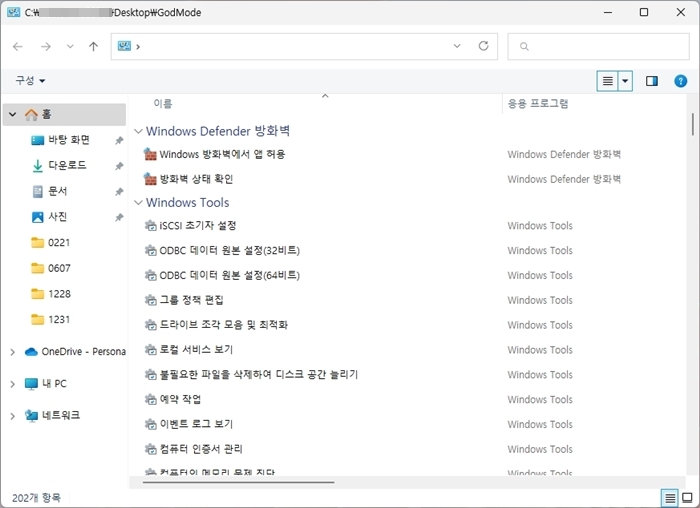Go up one folder level

(93, 46)
